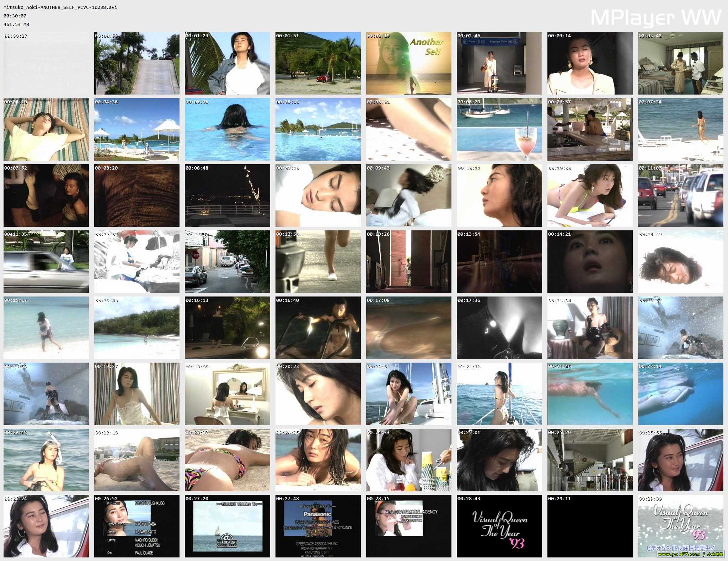The width and height of the screenshot is (728, 561).
Task: Select the thumbnail timestamped 00:00:55
Action: click(137, 63)
